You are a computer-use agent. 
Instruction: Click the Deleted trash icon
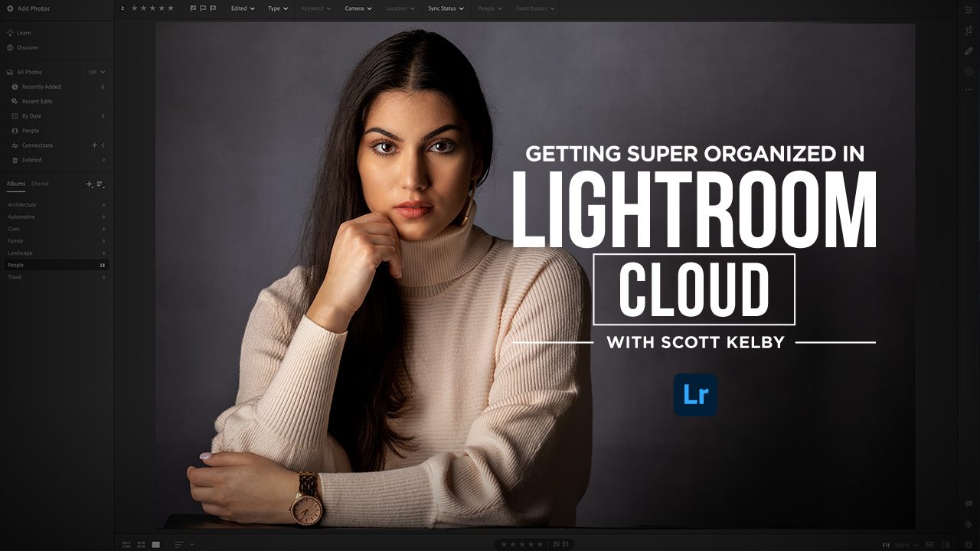coord(15,160)
